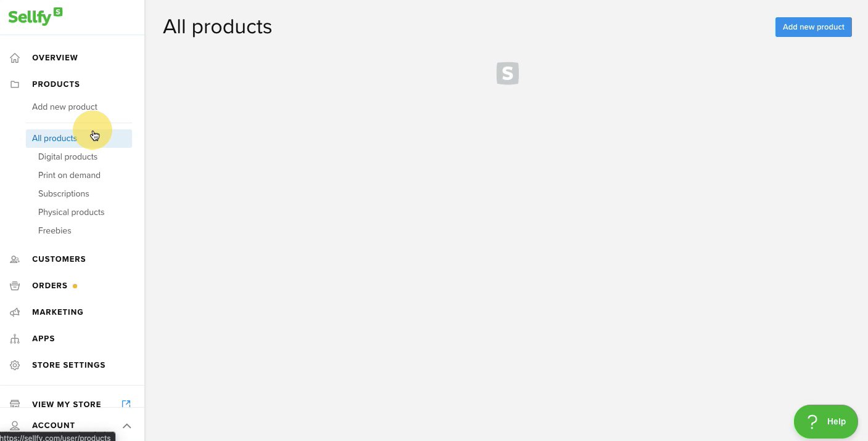Screen dimensions: 868x441
Task: Expand the Account menu chevron
Action: coord(126,426)
